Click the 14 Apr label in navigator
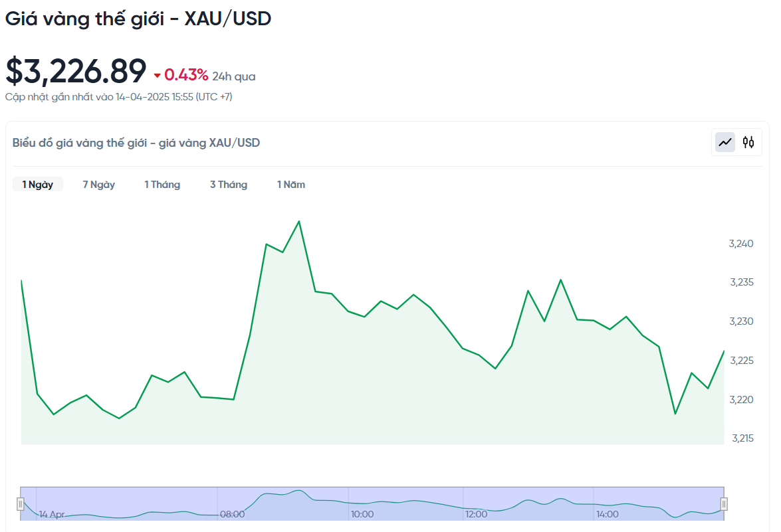The height and width of the screenshot is (532, 781). (51, 514)
